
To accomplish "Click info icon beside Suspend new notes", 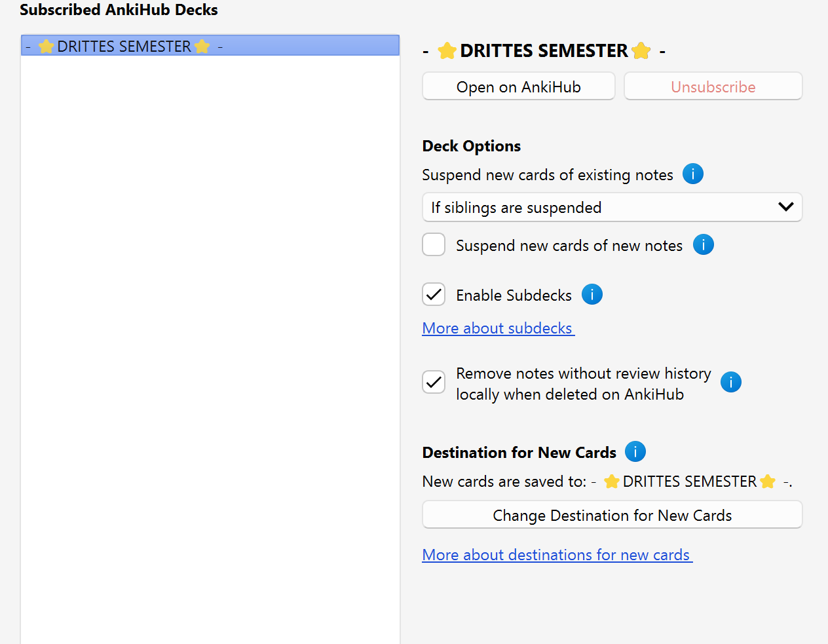I will click(x=703, y=245).
